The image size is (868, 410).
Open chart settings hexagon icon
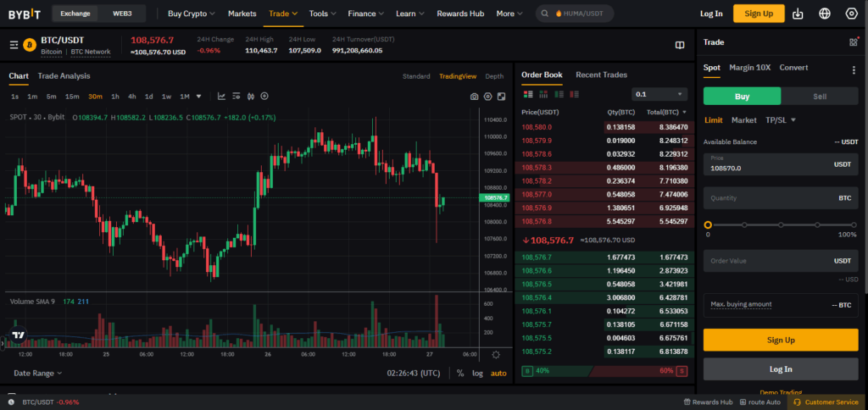[x=487, y=97]
